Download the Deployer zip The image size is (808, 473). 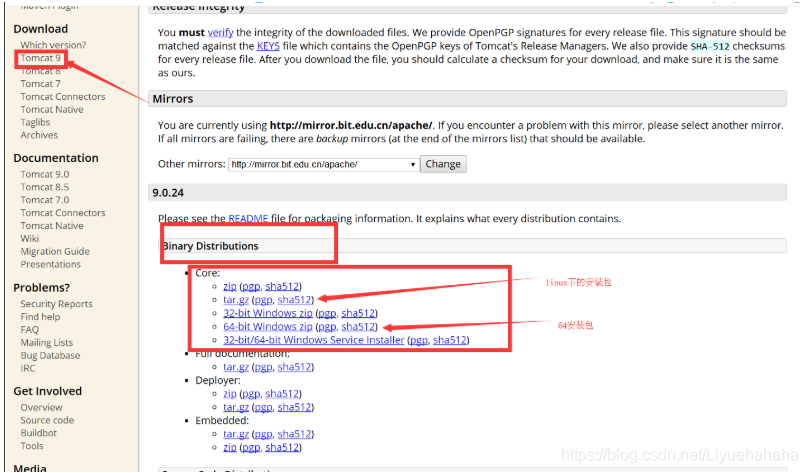(x=230, y=393)
